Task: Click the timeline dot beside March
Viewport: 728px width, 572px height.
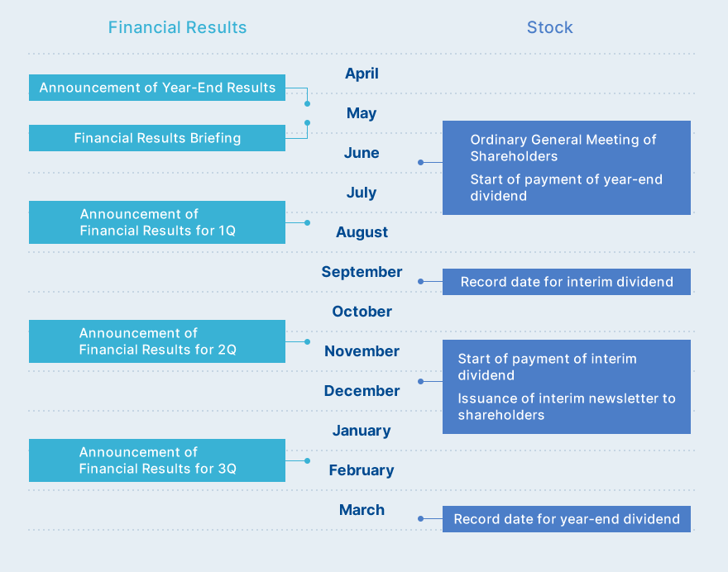Action: [x=420, y=518]
